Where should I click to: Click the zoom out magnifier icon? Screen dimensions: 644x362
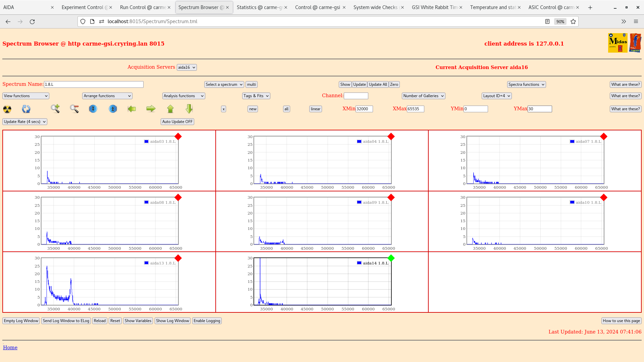point(74,109)
